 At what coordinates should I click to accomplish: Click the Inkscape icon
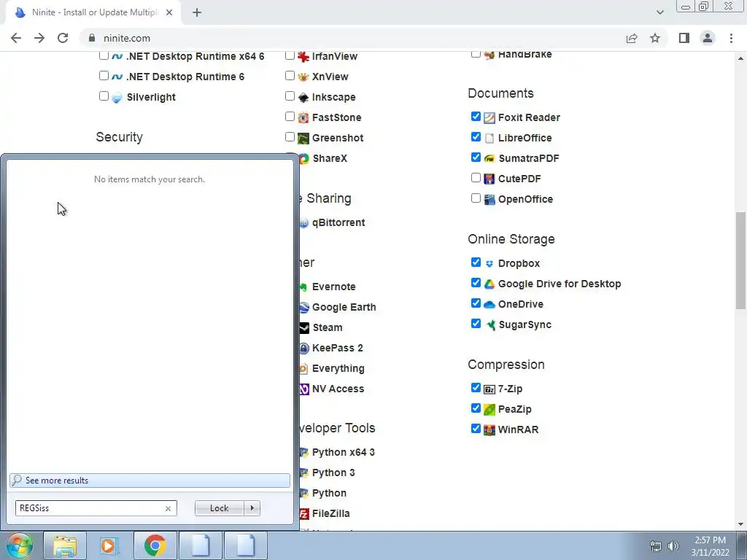click(x=303, y=98)
